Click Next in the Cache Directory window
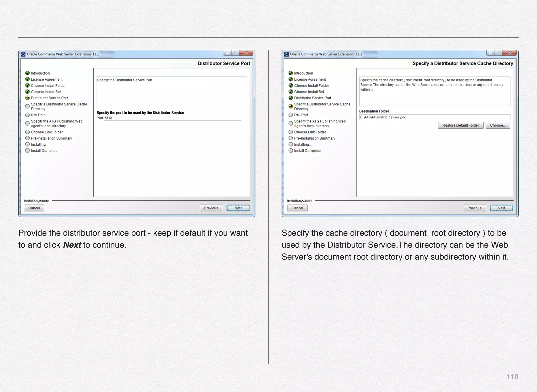Image resolution: width=537 pixels, height=392 pixels. (x=501, y=208)
